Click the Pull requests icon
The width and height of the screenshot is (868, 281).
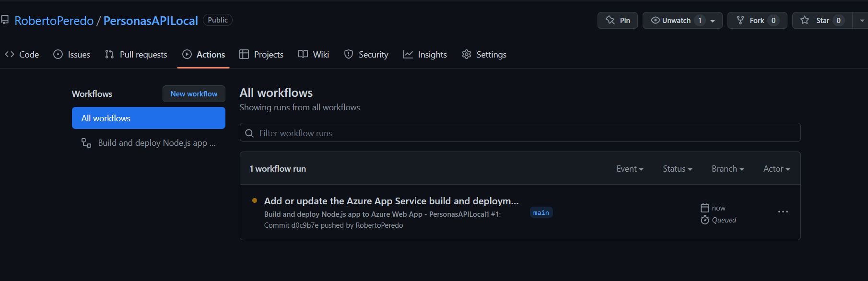coord(109,54)
